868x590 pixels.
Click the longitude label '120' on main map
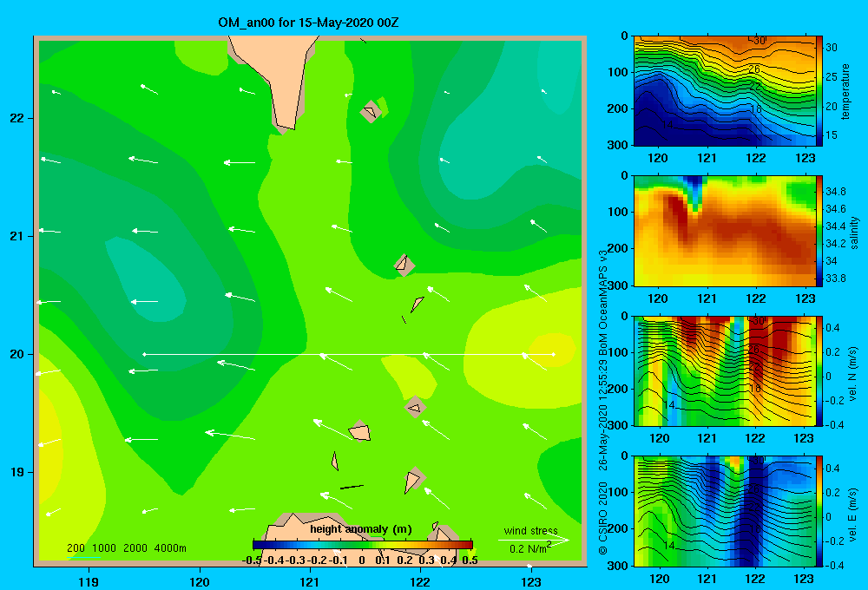pyautogui.click(x=200, y=581)
